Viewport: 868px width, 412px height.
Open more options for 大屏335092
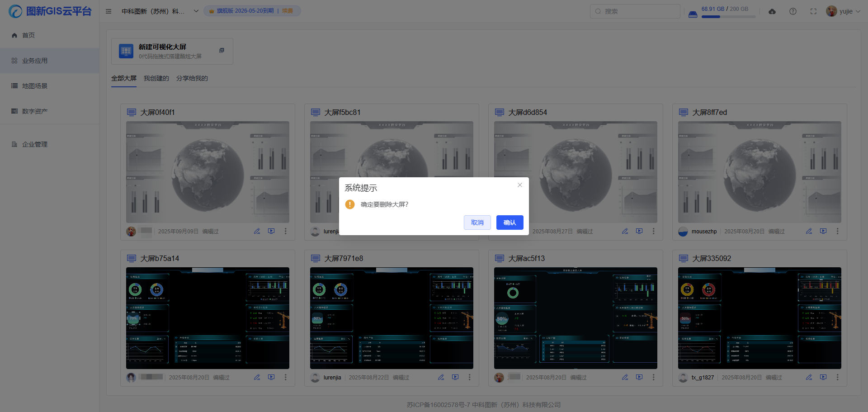pyautogui.click(x=837, y=377)
